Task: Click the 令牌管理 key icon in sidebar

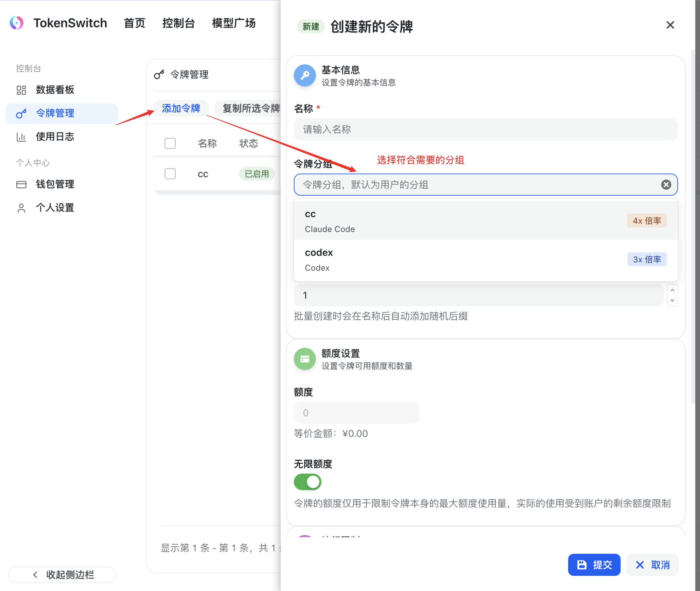Action: 21,114
